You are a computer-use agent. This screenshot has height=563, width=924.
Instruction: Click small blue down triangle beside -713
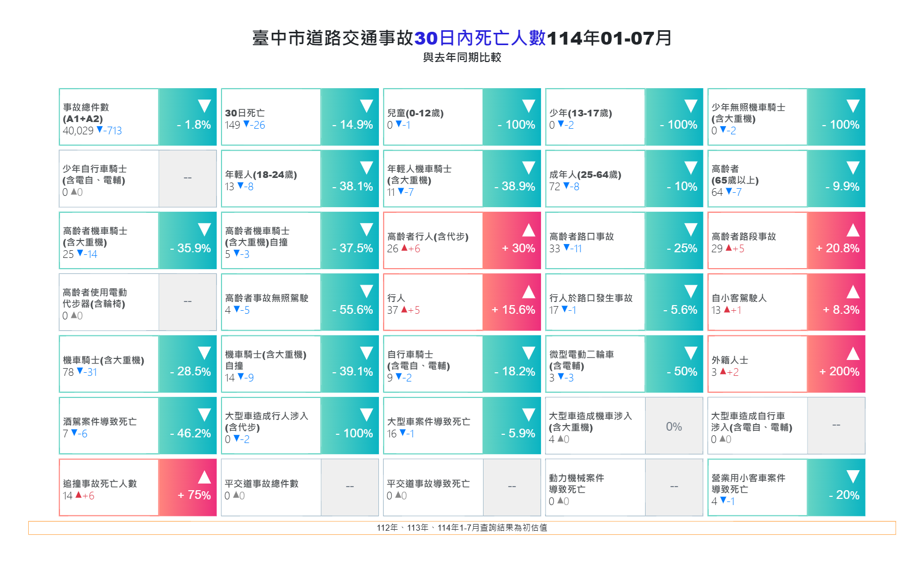pyautogui.click(x=99, y=130)
